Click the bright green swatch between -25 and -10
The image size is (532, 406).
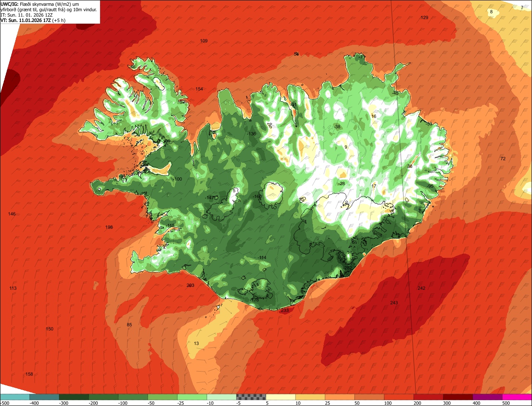(x=192, y=397)
